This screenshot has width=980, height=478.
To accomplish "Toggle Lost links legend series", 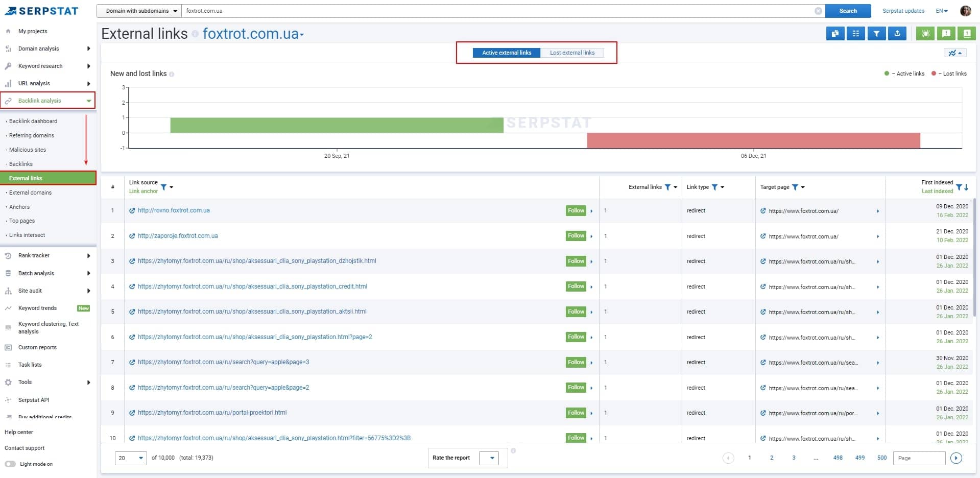I will coord(949,74).
